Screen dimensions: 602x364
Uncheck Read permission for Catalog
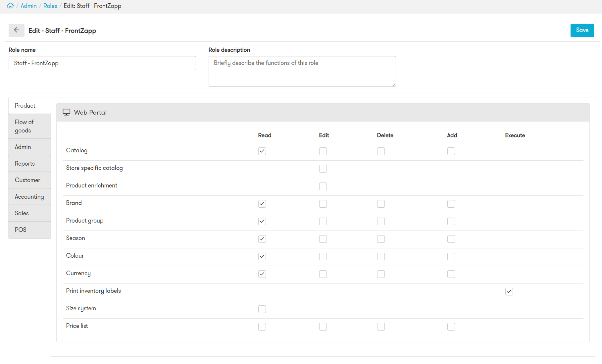click(x=262, y=151)
